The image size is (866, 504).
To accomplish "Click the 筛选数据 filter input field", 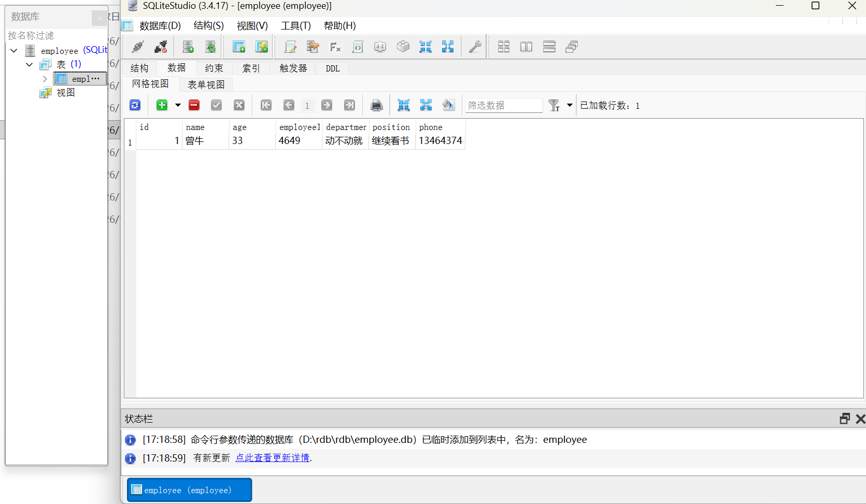I will tap(503, 106).
